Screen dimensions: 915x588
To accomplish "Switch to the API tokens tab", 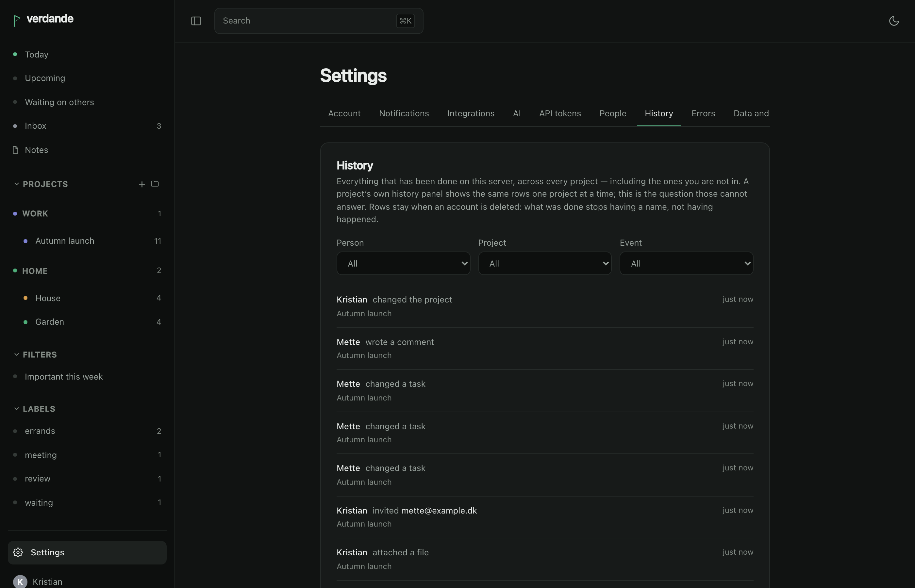I will [x=560, y=113].
